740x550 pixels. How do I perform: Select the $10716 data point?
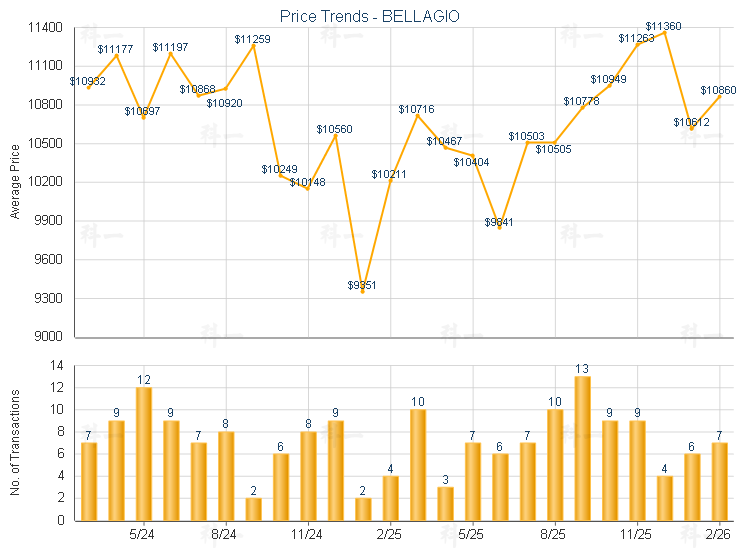418,115
